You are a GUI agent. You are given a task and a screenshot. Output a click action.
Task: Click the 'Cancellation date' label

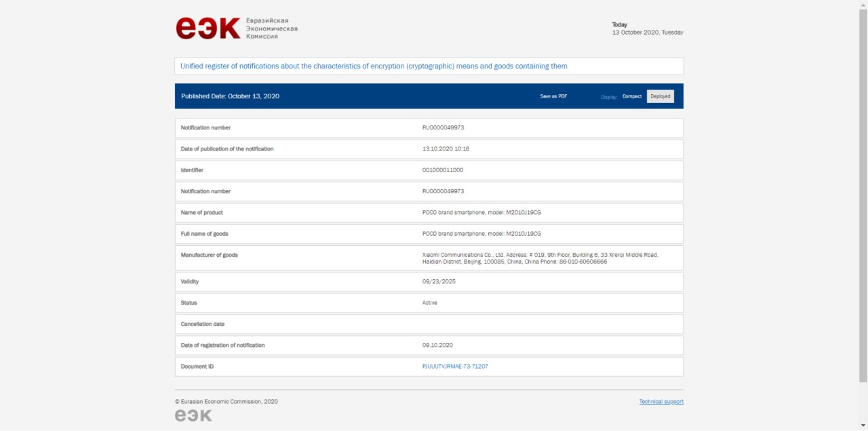203,325
